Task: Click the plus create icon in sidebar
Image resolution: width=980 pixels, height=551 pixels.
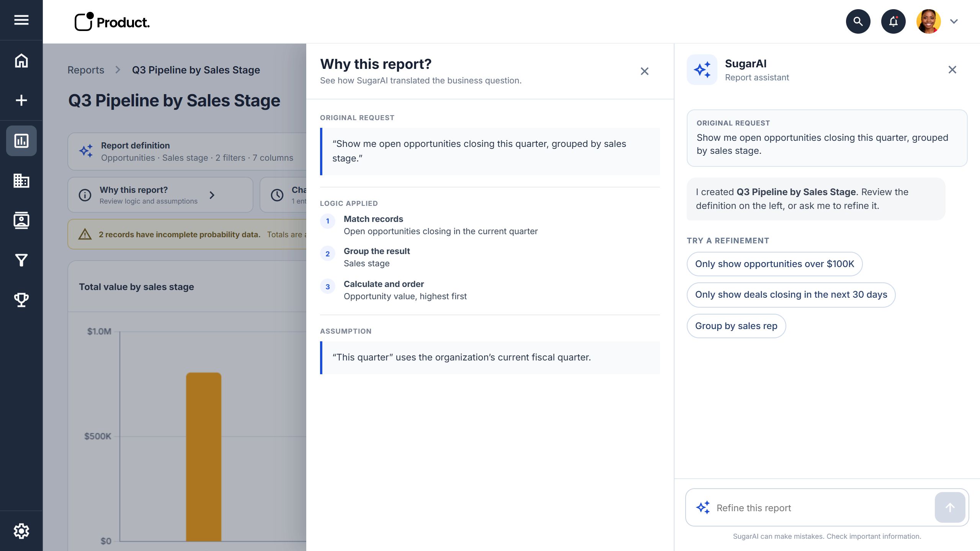Action: pyautogui.click(x=21, y=100)
